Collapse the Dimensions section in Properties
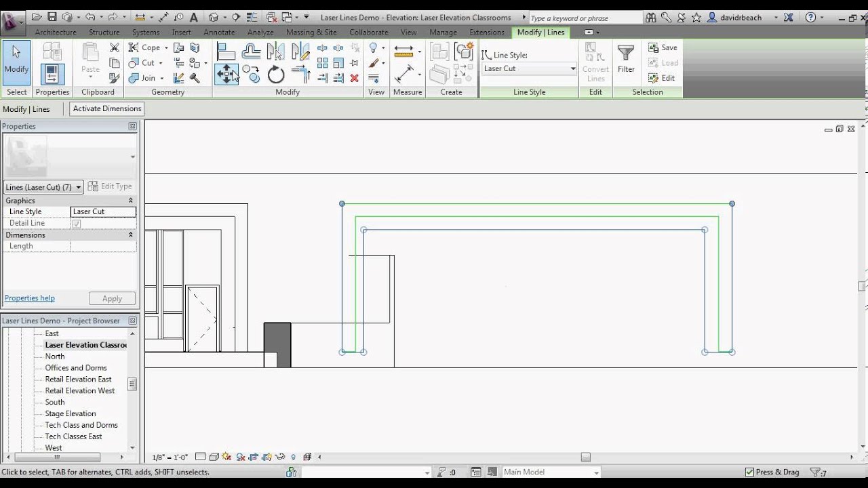868x488 pixels. (131, 235)
